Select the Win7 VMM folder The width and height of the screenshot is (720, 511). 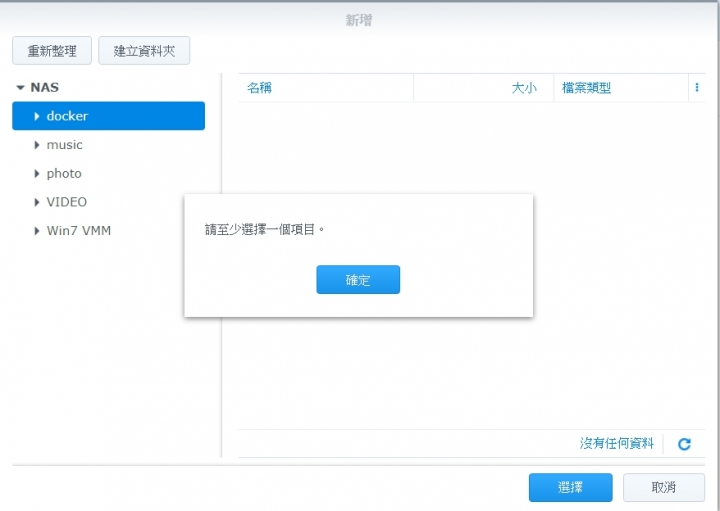coord(79,230)
